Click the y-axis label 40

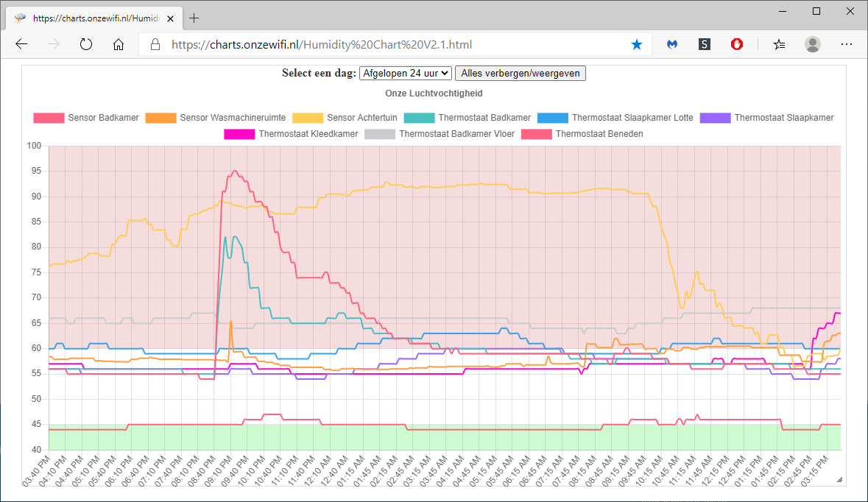click(37, 450)
